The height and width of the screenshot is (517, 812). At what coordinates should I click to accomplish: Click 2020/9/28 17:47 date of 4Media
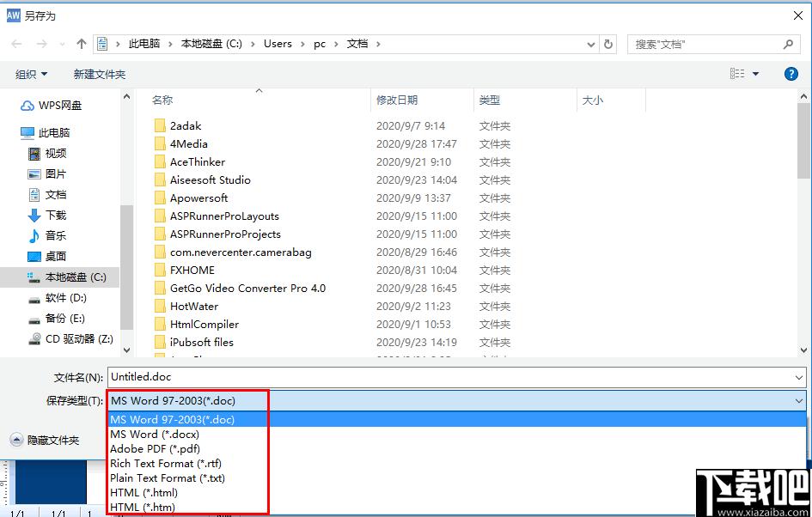[417, 144]
